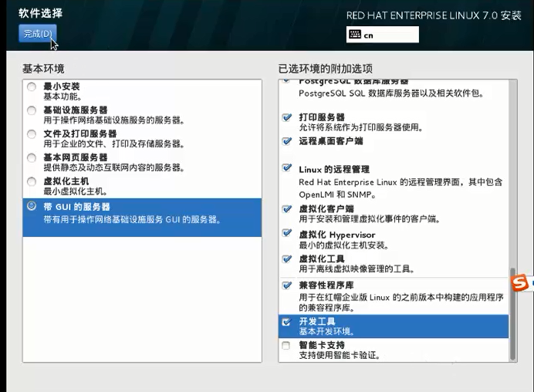
Task: Click the 最小安装 label text
Action: tap(61, 86)
